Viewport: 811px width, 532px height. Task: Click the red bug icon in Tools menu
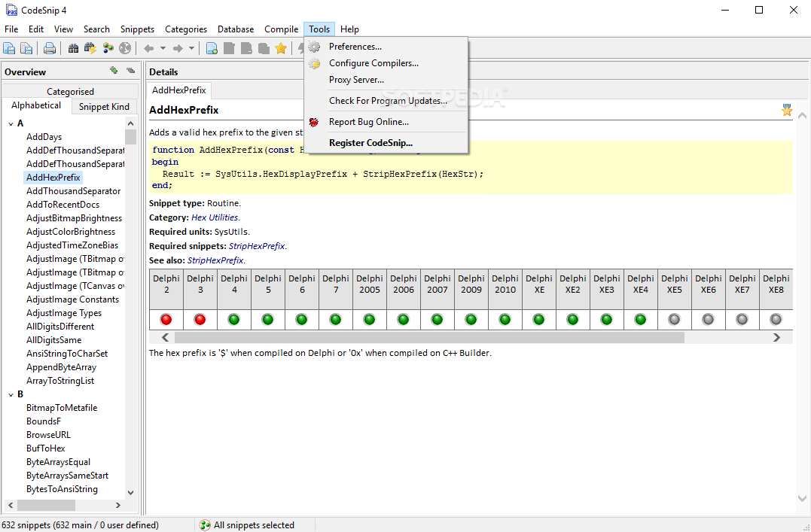point(314,122)
